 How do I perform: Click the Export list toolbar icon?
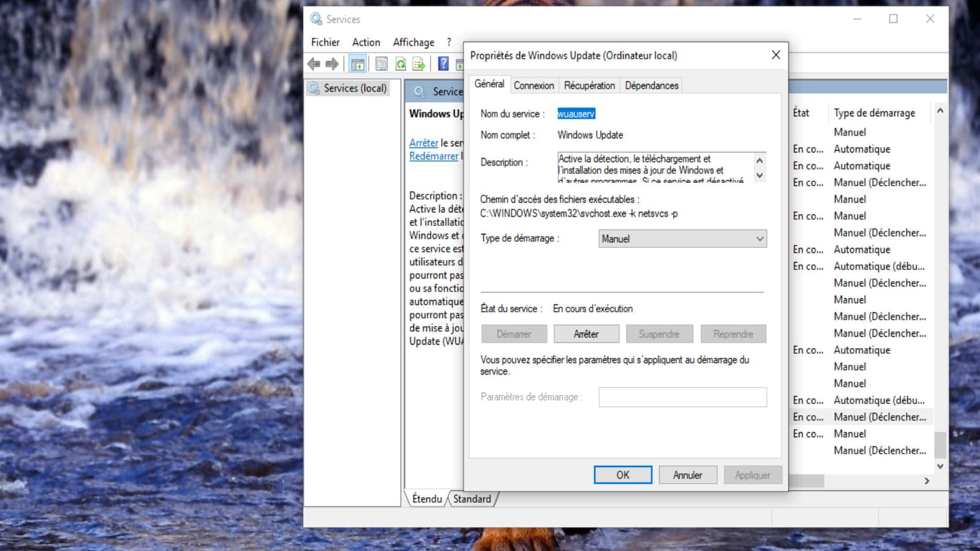coord(419,64)
